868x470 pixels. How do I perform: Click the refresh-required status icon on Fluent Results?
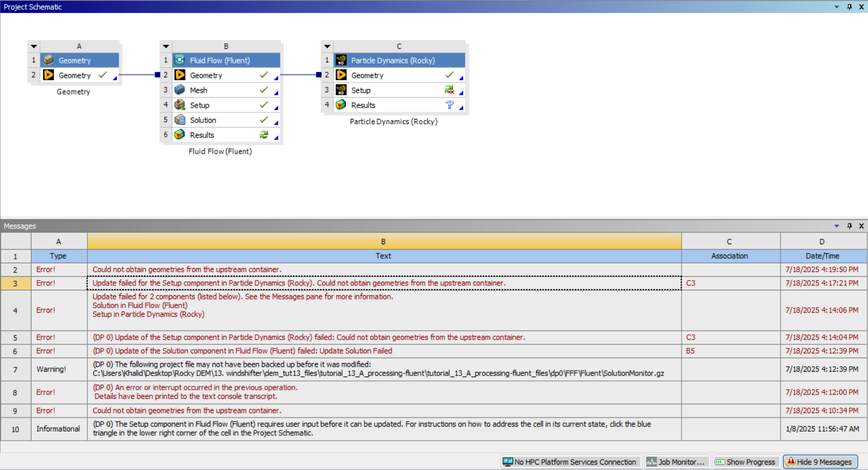point(264,135)
